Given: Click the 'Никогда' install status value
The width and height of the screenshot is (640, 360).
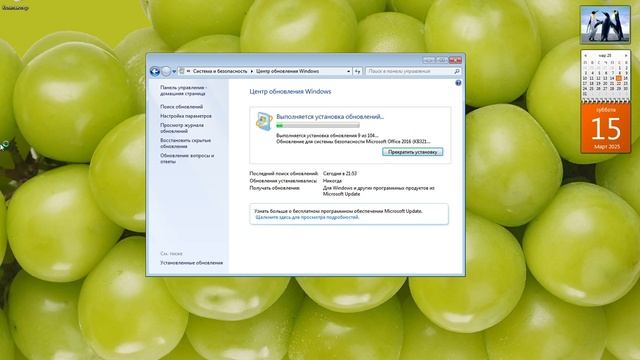Looking at the screenshot, I should pos(332,181).
